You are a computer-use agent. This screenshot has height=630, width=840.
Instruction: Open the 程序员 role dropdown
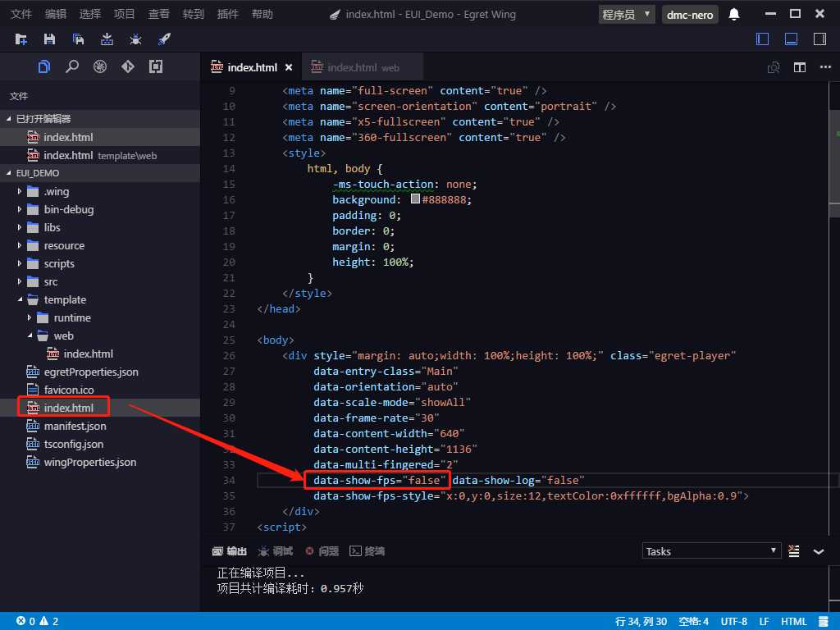tap(626, 15)
